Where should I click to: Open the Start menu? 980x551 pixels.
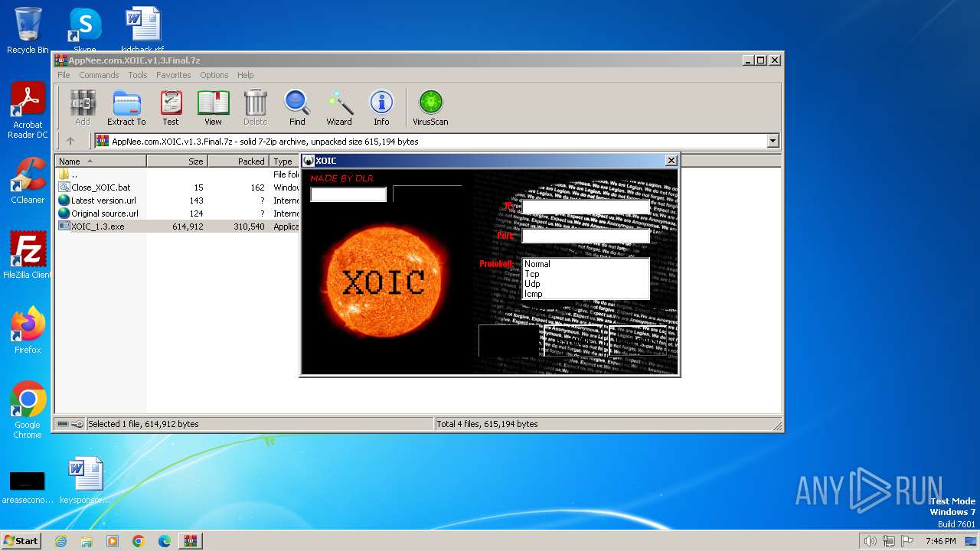tap(21, 541)
